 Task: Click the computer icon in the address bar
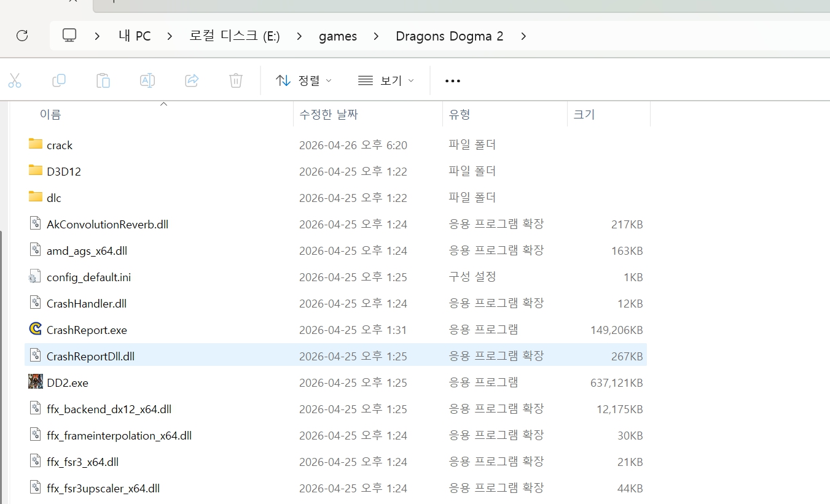[x=69, y=36]
